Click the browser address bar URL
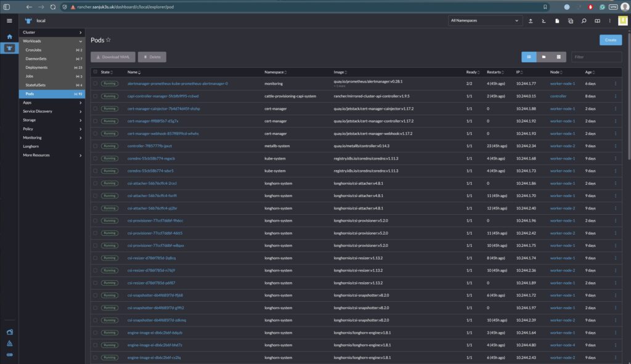Viewport: 631px width, 364px height. pos(125,7)
